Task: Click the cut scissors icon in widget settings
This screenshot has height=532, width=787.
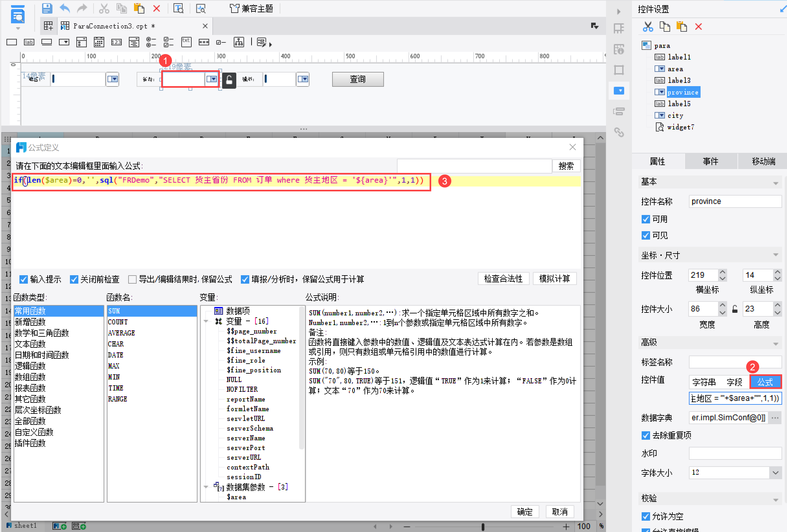Action: (x=647, y=27)
